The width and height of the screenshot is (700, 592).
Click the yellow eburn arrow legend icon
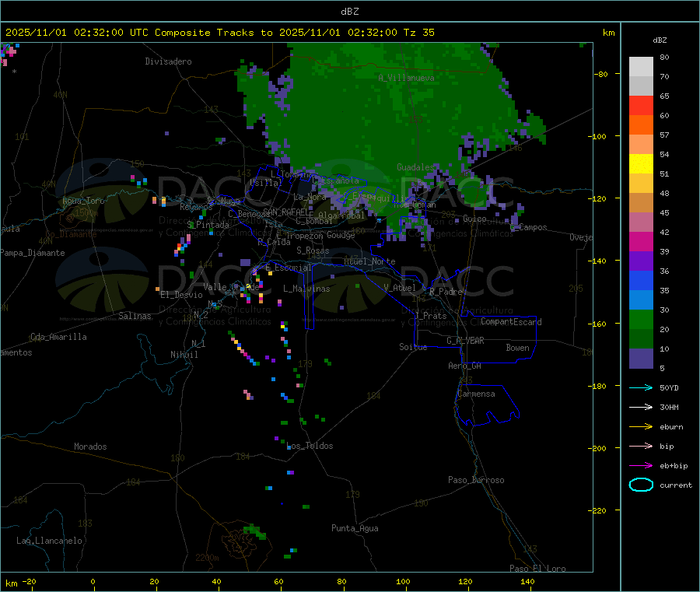pos(641,427)
